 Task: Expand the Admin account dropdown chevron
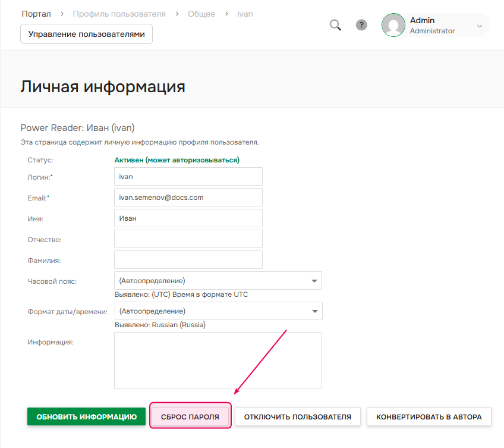point(479,25)
